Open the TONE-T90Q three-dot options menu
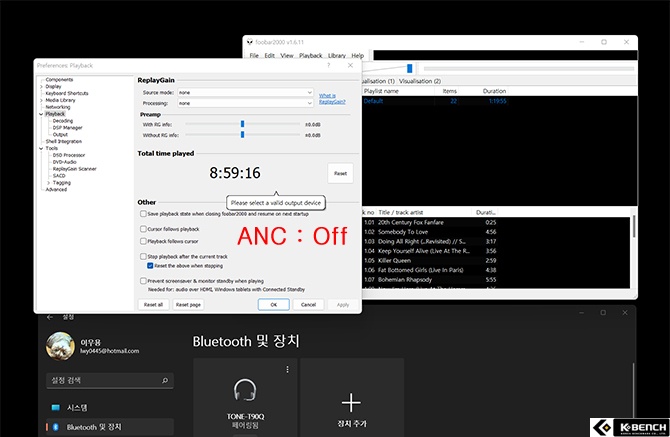Screen dimensions: 670x437 288,369
